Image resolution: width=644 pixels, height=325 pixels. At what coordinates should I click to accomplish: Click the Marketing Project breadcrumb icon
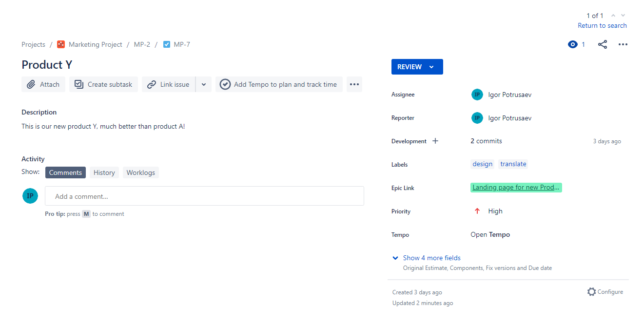[x=61, y=44]
